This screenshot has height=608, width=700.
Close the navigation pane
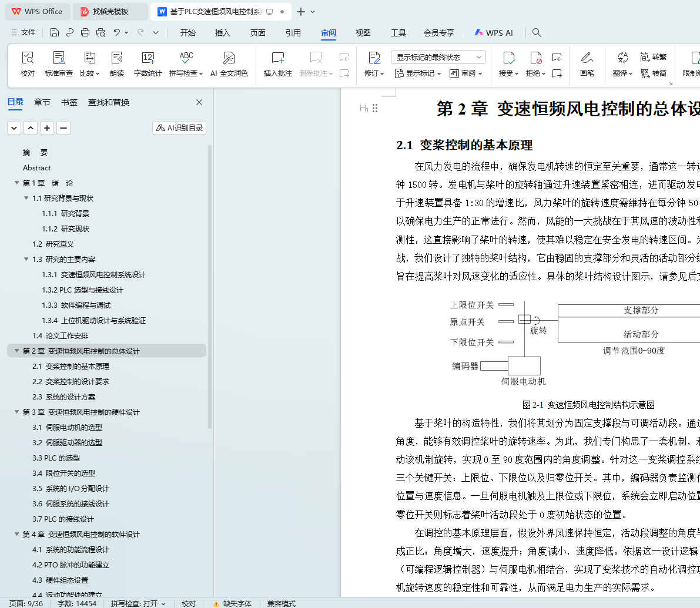coord(199,102)
